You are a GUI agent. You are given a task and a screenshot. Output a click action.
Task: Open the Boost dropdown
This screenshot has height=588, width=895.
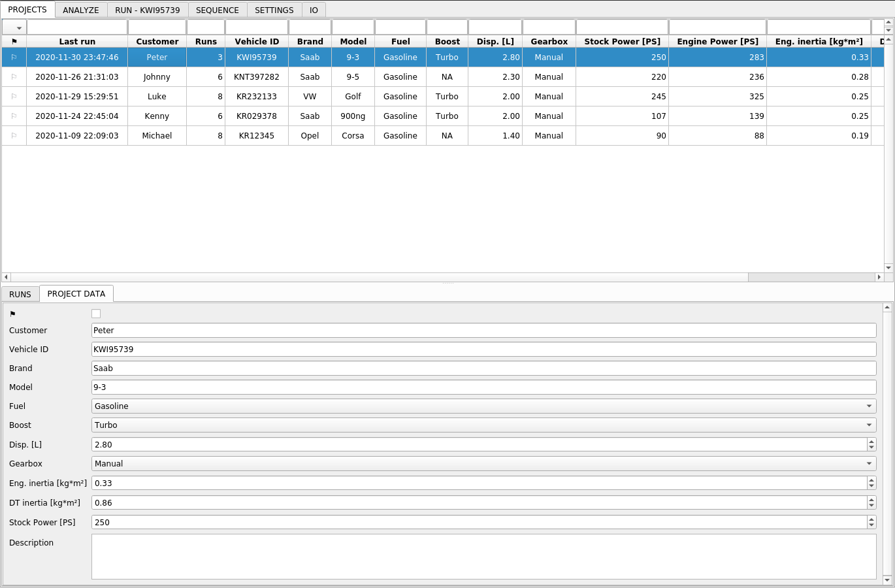(x=870, y=425)
